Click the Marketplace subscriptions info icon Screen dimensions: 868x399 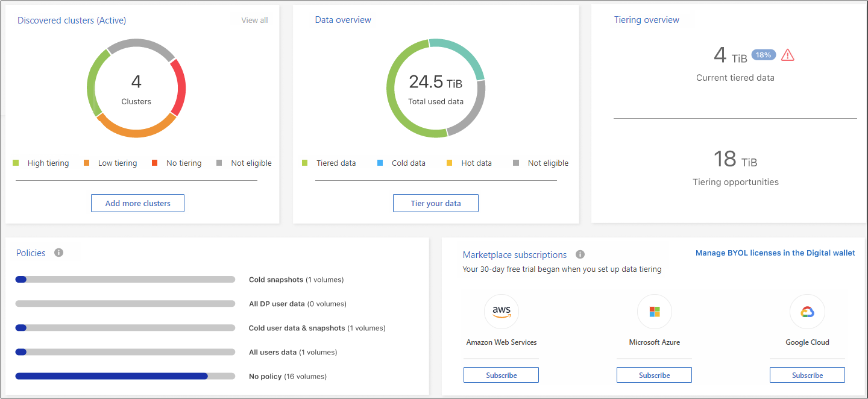tap(580, 254)
